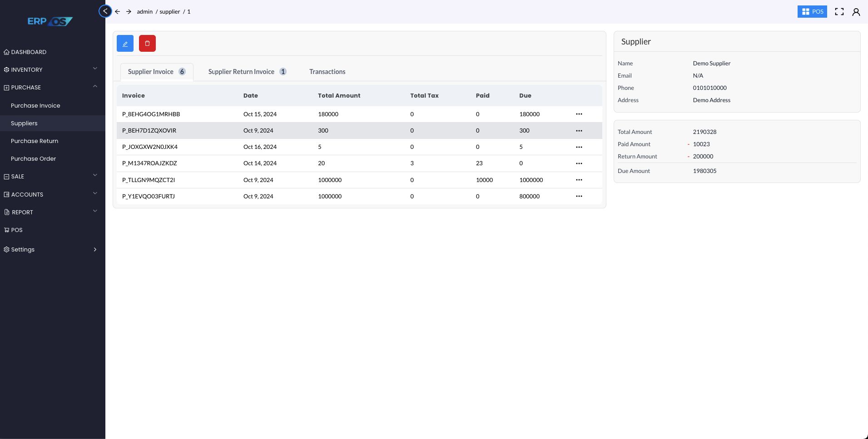Click the Invoice column header

[x=134, y=96]
